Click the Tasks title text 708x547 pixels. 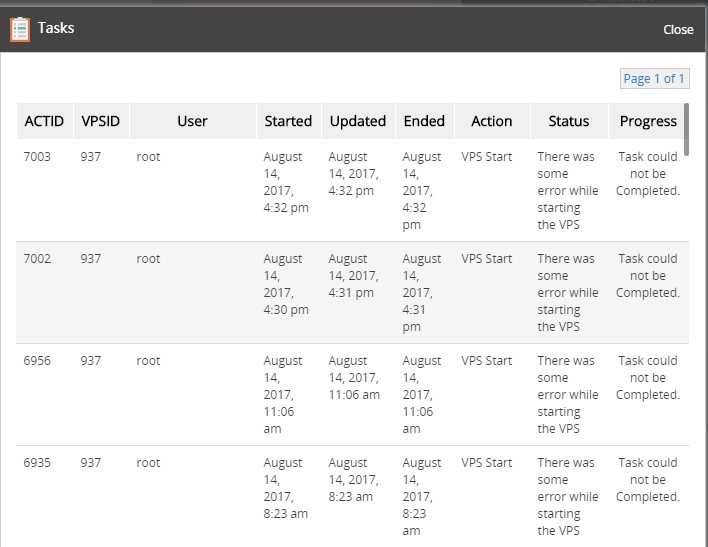point(56,28)
